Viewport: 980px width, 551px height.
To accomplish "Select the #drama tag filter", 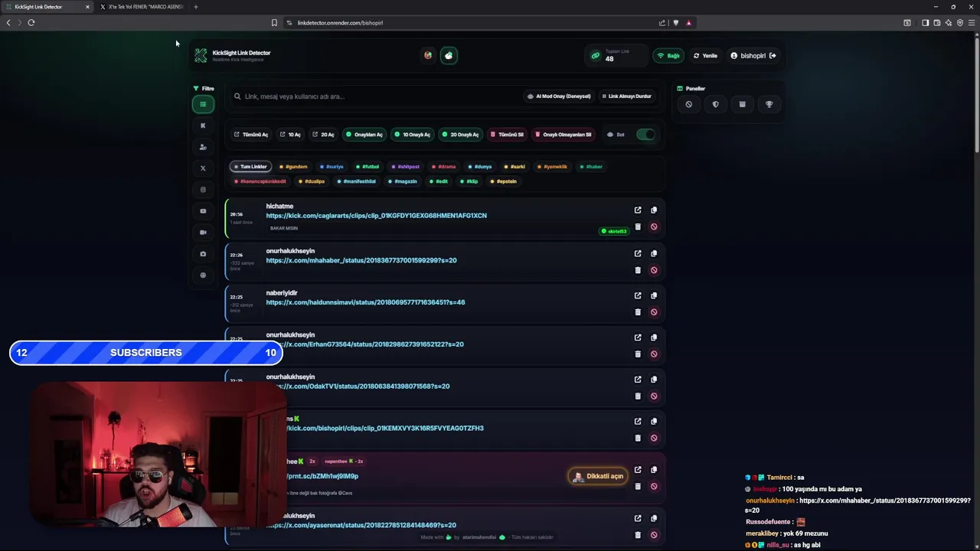I will tap(443, 167).
